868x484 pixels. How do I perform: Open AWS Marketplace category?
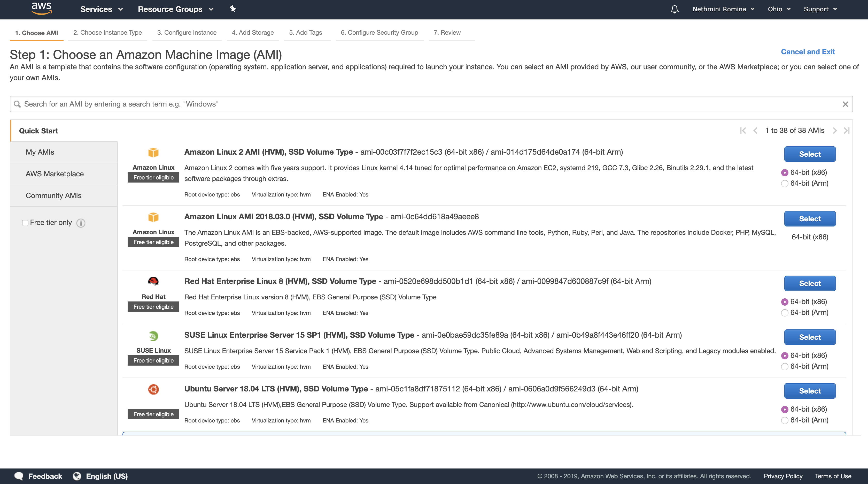64,174
